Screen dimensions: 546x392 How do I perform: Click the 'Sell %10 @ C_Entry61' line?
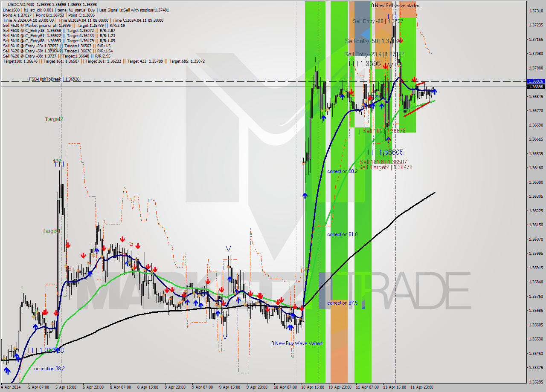tap(59, 35)
